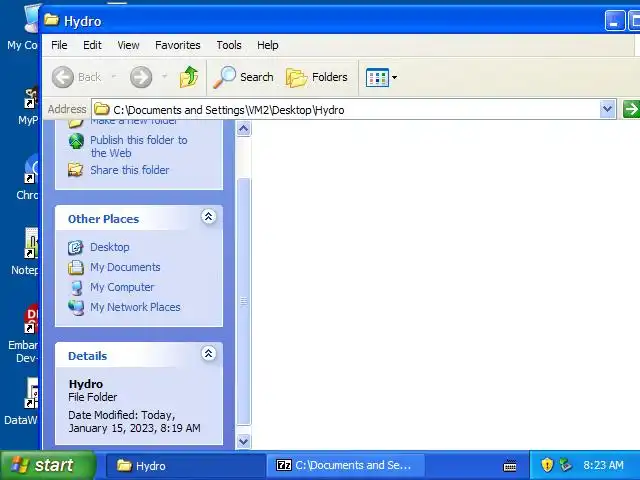Click the sidebar scroll up arrow
The width and height of the screenshot is (640, 480).
(x=244, y=129)
